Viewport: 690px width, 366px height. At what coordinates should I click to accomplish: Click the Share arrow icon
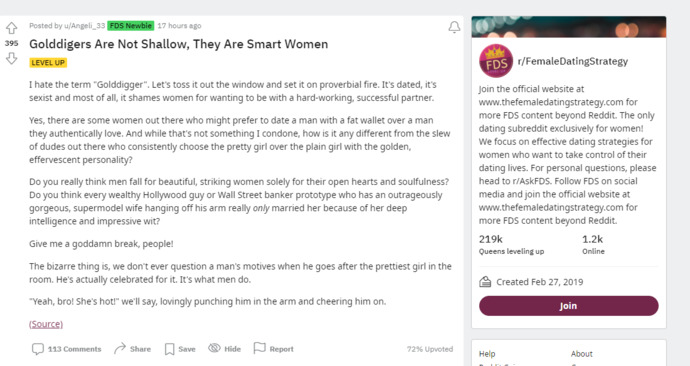(x=120, y=349)
